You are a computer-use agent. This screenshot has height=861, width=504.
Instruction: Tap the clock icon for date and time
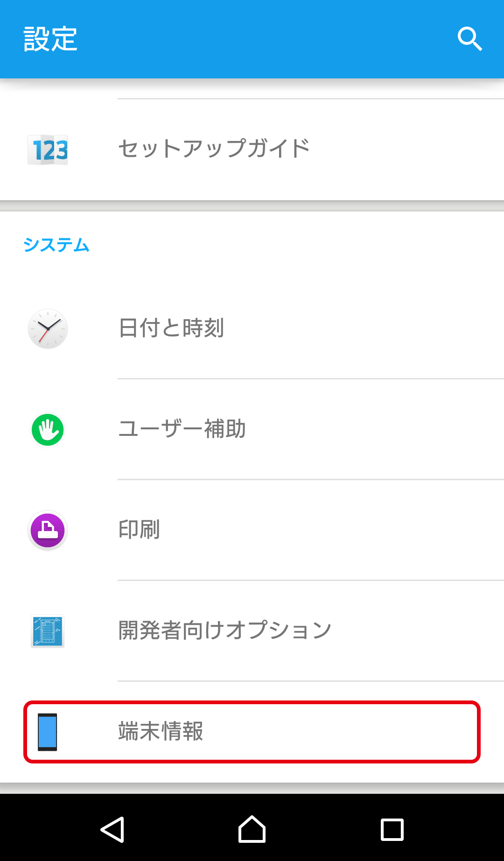tap(48, 329)
